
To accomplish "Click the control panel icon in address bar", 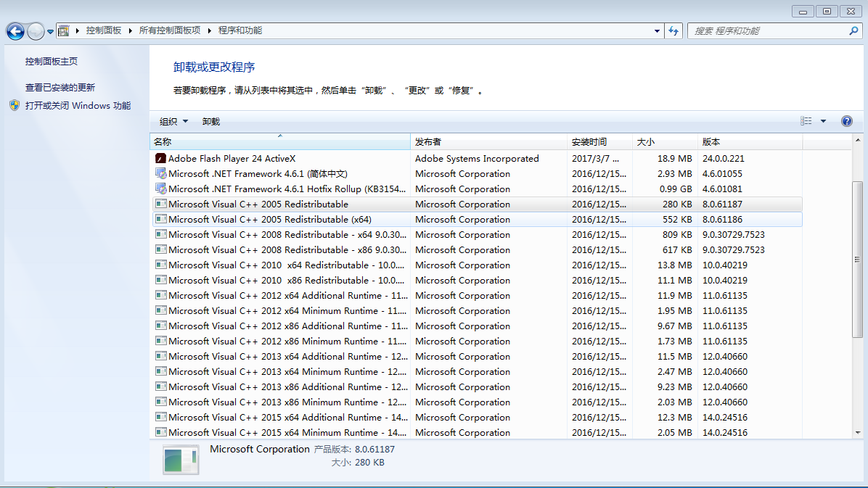I will pos(64,30).
